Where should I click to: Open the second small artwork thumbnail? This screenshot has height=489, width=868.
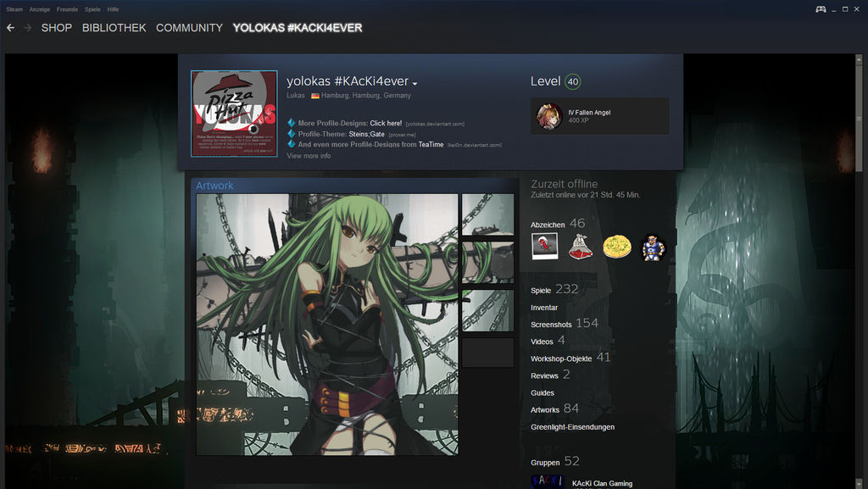pyautogui.click(x=487, y=262)
